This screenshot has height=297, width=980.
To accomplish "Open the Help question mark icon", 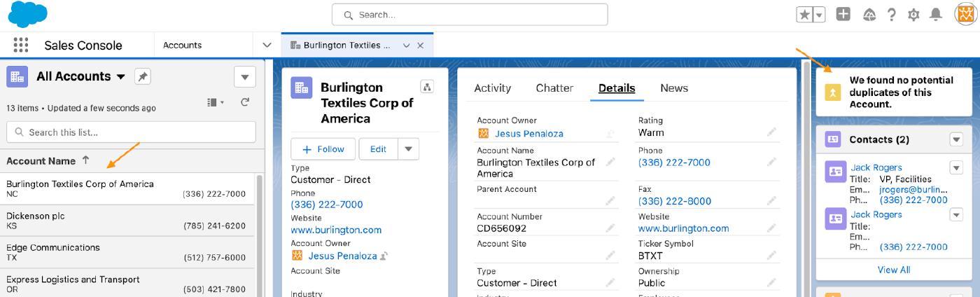I will tap(891, 15).
